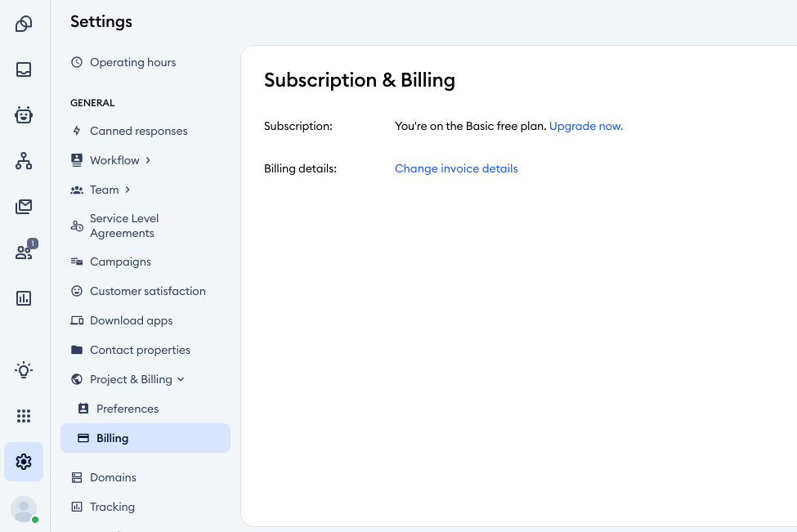Open Change invoice details
This screenshot has width=797, height=532.
[x=456, y=168]
